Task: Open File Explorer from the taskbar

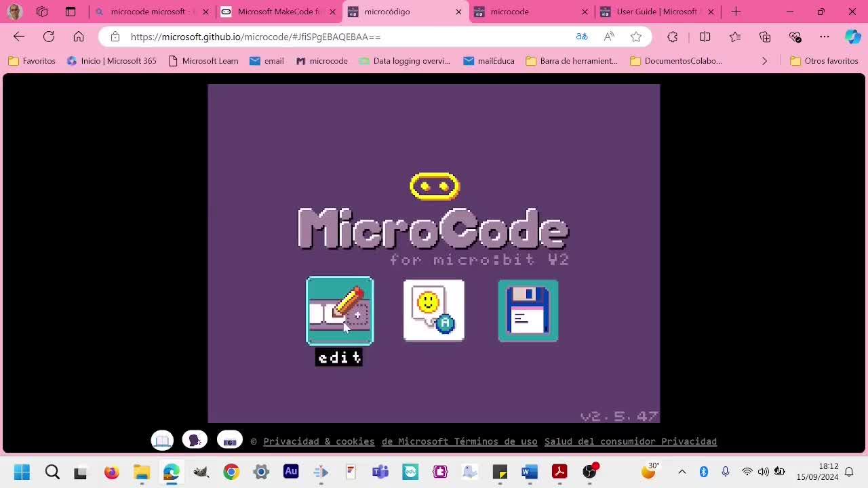Action: 141,472
